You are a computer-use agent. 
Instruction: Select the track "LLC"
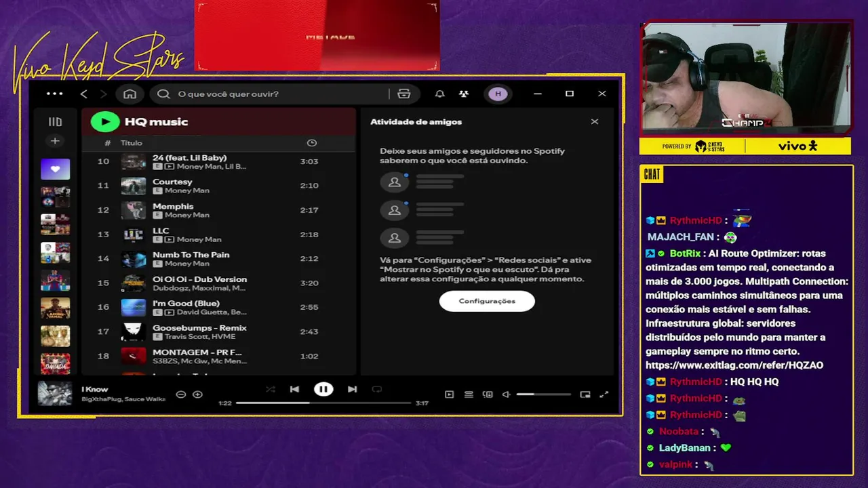(x=218, y=235)
